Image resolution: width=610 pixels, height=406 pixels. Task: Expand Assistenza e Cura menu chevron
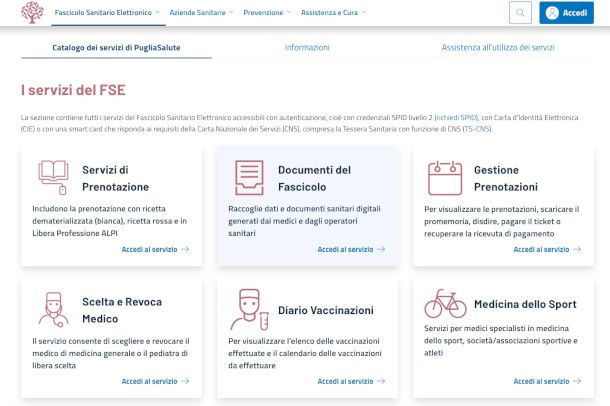(364, 12)
